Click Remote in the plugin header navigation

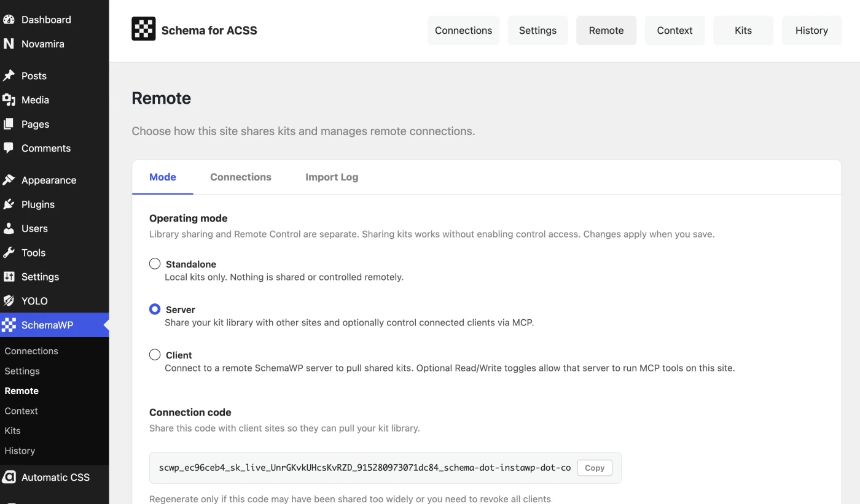click(606, 31)
